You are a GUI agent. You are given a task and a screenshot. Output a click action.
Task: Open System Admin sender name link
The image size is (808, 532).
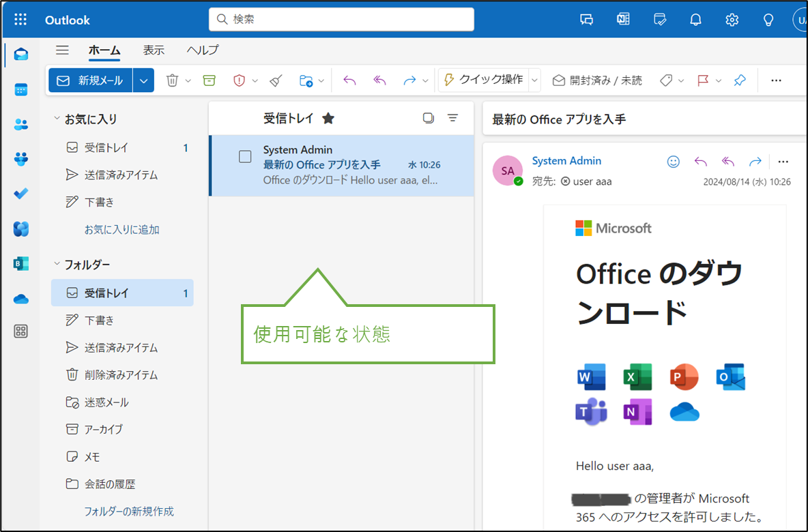(x=567, y=161)
